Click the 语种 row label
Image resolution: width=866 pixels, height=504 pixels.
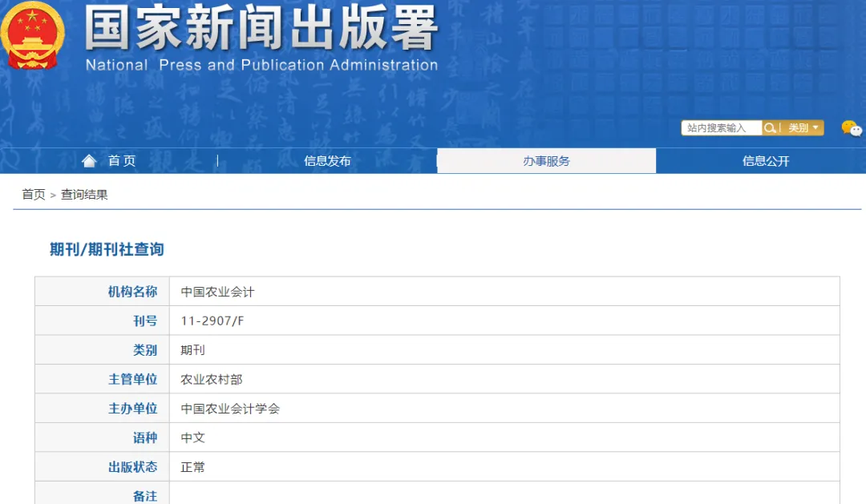(x=145, y=438)
